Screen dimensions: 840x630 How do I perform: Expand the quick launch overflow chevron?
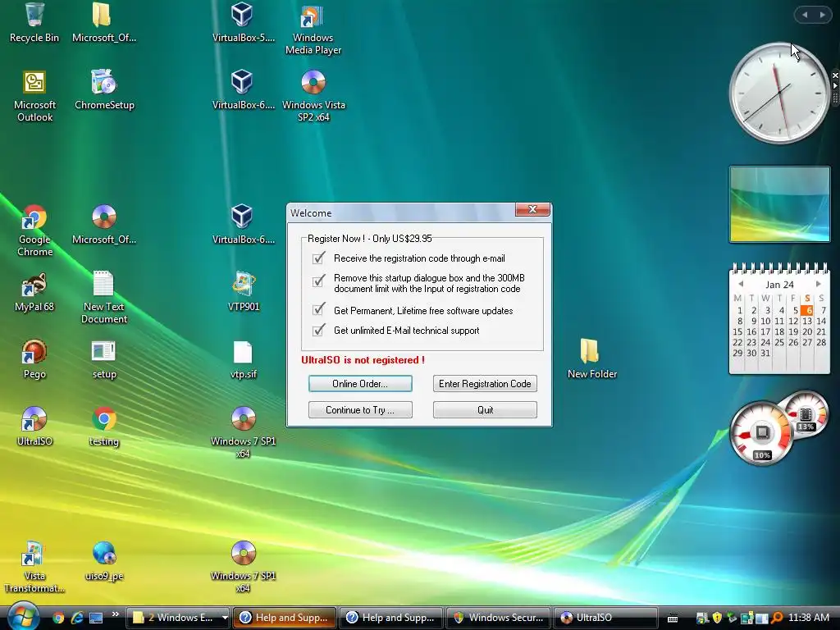(x=115, y=614)
